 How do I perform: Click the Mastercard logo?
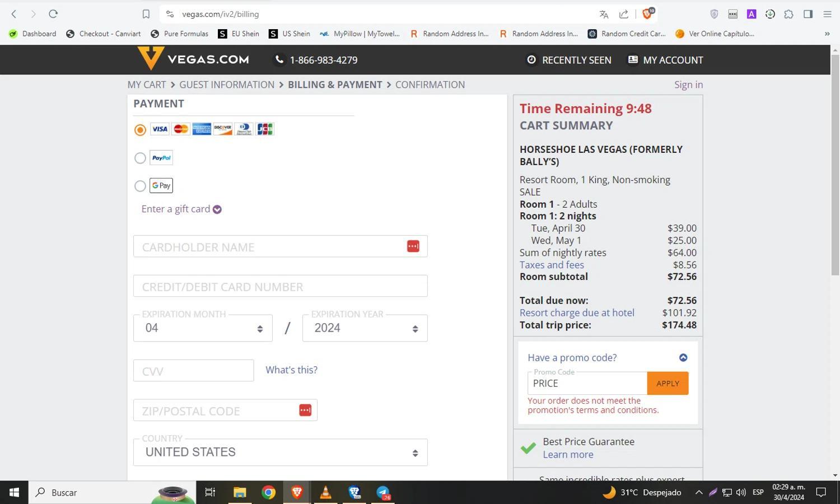click(x=181, y=129)
